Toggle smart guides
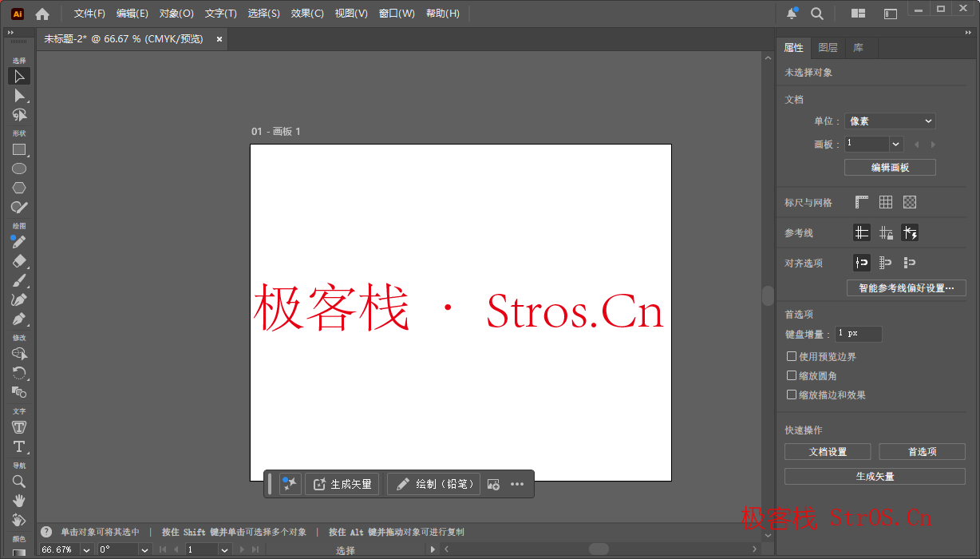Screen dimensions: 980x559 (910, 233)
